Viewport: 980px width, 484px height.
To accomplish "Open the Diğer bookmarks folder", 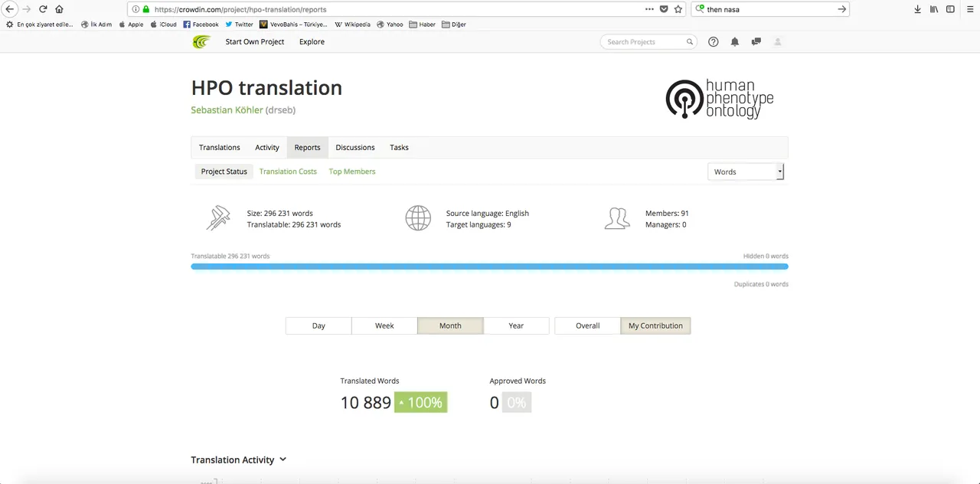I will coord(454,24).
